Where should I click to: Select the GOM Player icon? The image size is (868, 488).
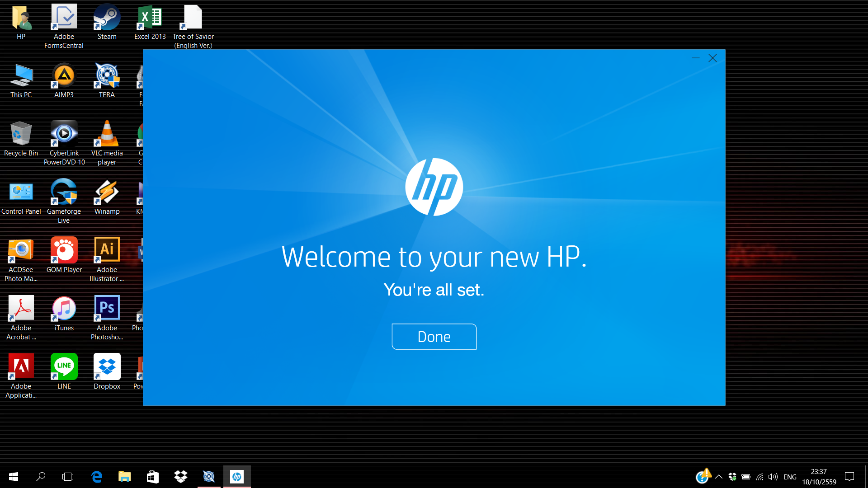64,250
